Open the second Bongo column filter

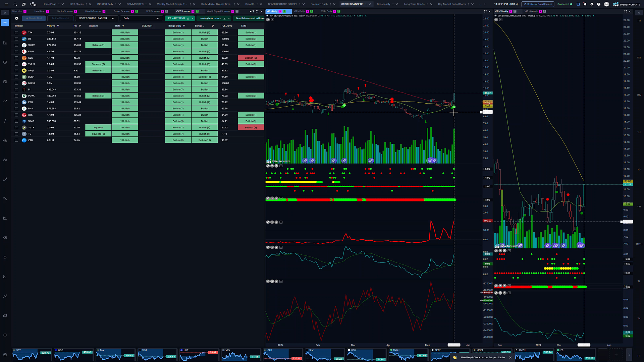pyautogui.click(x=213, y=26)
